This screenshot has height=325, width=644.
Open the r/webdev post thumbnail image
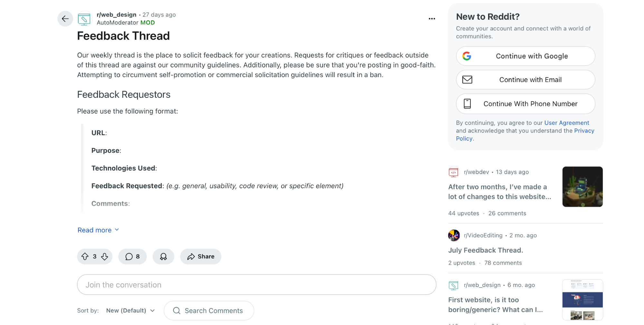tap(582, 187)
